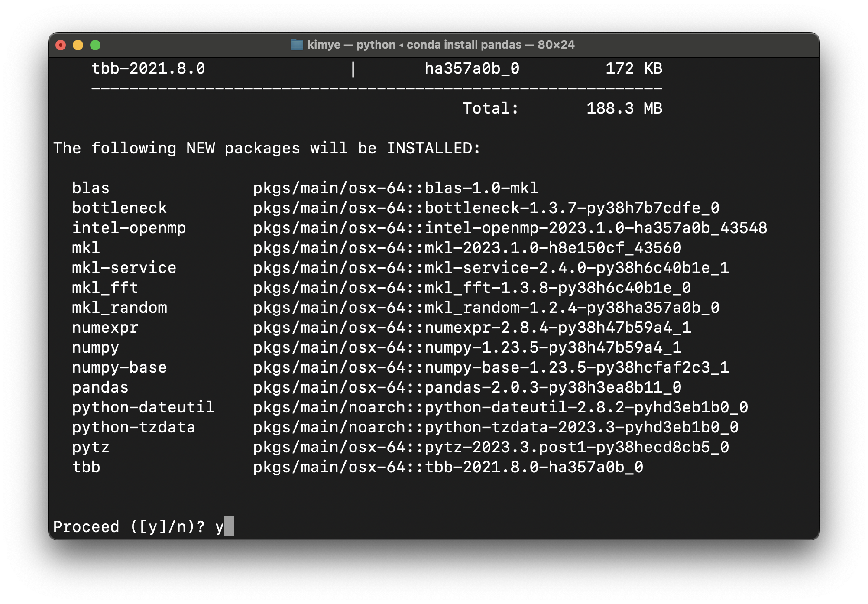This screenshot has width=868, height=604.
Task: Click 'tbb-2021.8.0' in the top row
Action: click(148, 68)
